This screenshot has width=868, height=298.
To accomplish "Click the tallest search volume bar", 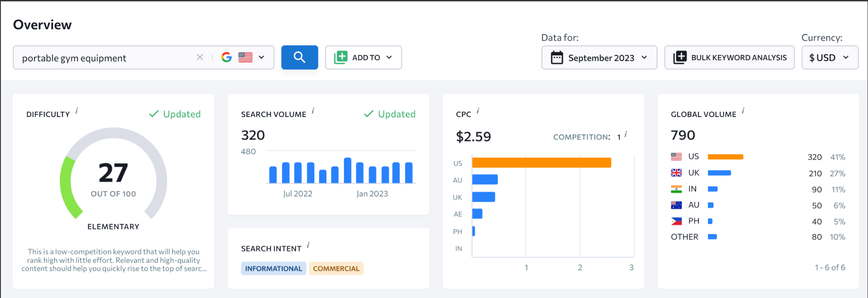I will 348,170.
